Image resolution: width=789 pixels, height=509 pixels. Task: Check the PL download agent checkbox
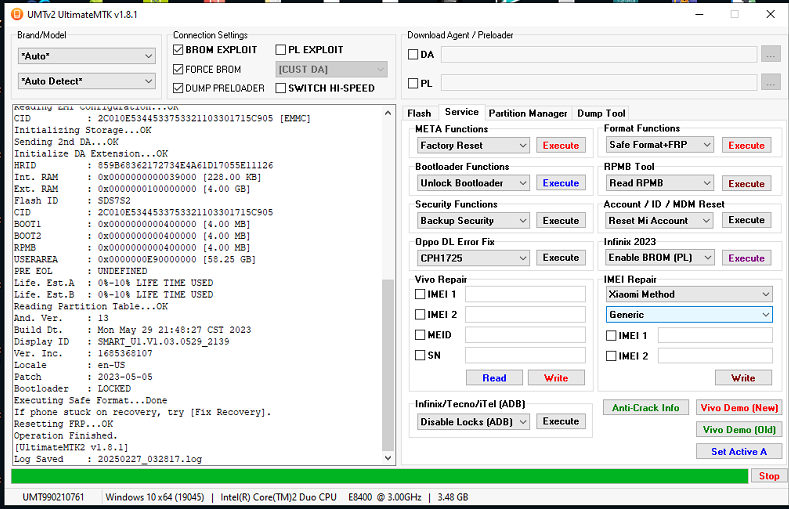click(x=413, y=83)
